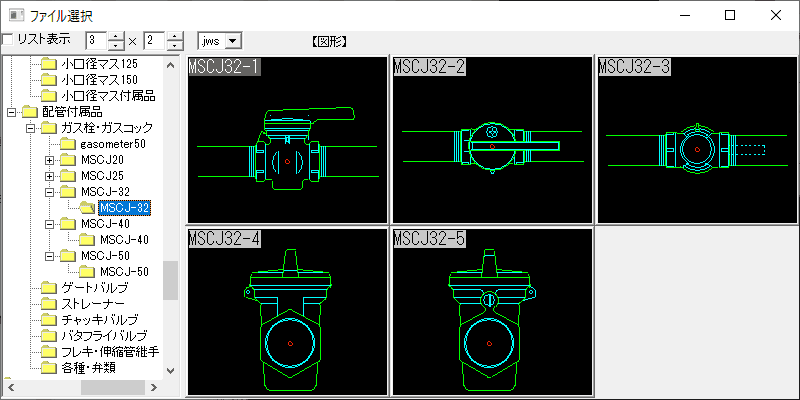800x400 pixels.
Task: Select the バタフライバルブ folder icon
Action: click(x=49, y=336)
